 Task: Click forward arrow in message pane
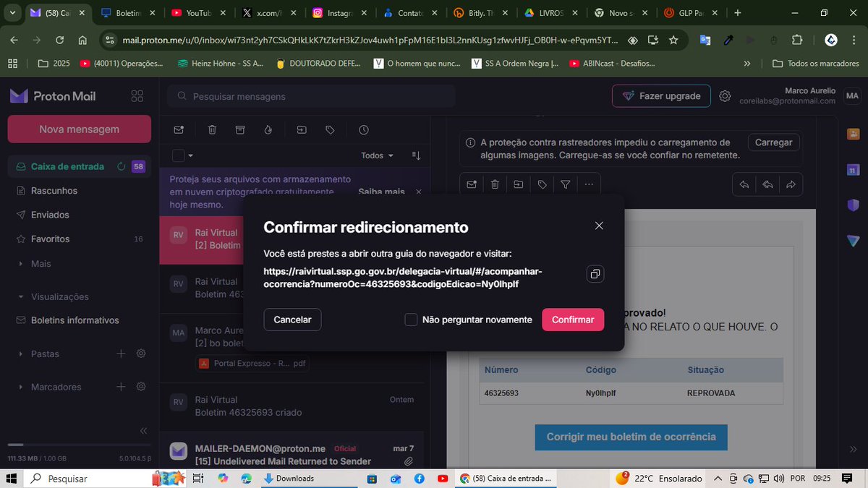click(x=791, y=185)
